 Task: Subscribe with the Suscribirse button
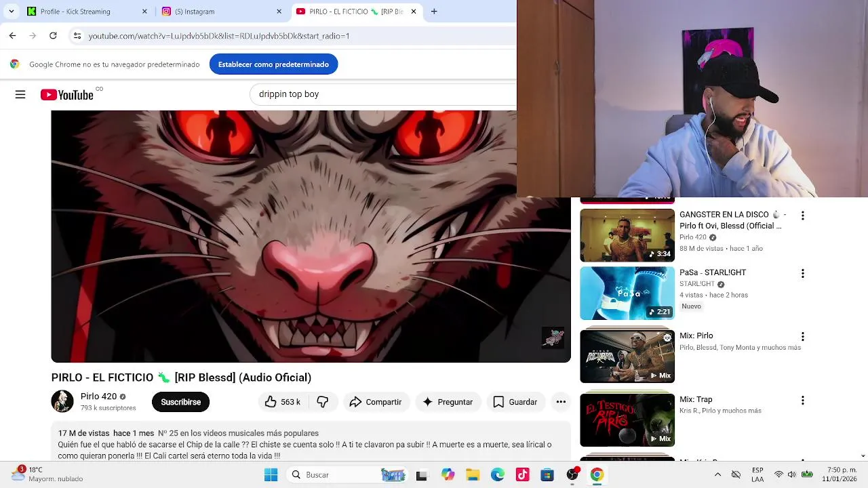click(x=180, y=402)
